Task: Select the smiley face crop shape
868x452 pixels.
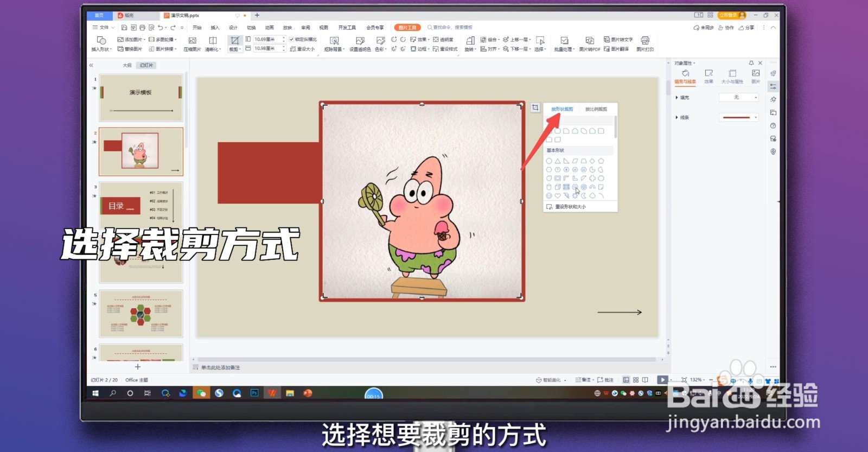Action: click(549, 196)
